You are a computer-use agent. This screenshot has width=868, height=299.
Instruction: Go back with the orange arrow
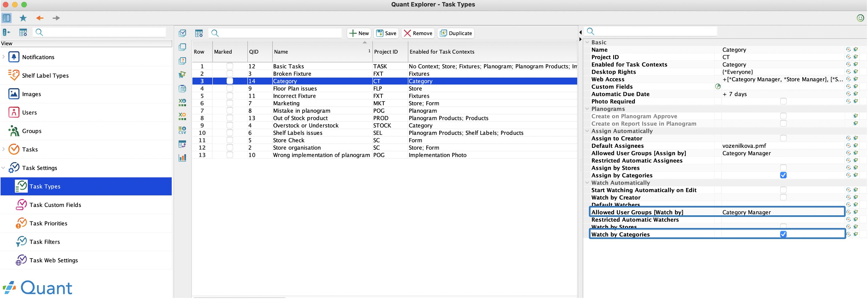pos(40,18)
